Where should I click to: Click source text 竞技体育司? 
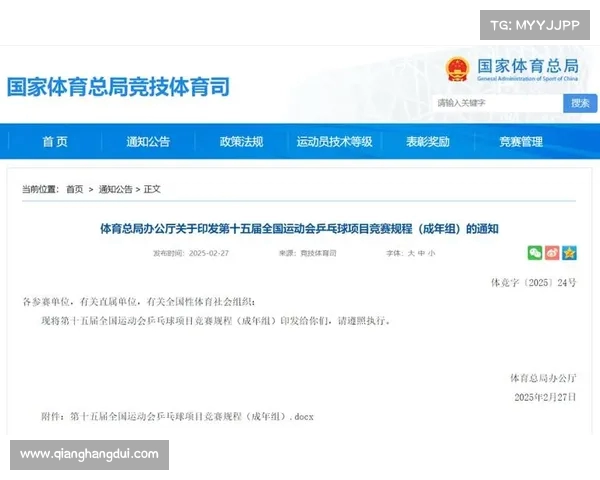click(318, 253)
